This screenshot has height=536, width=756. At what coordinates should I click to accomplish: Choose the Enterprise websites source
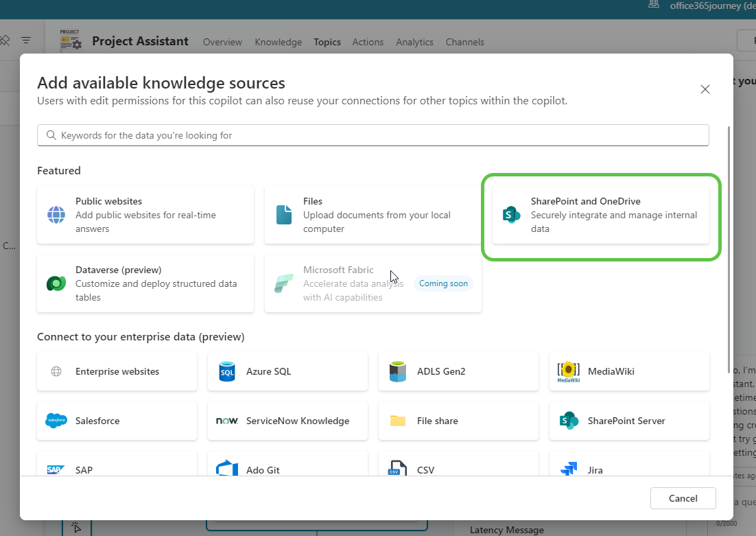[117, 372]
